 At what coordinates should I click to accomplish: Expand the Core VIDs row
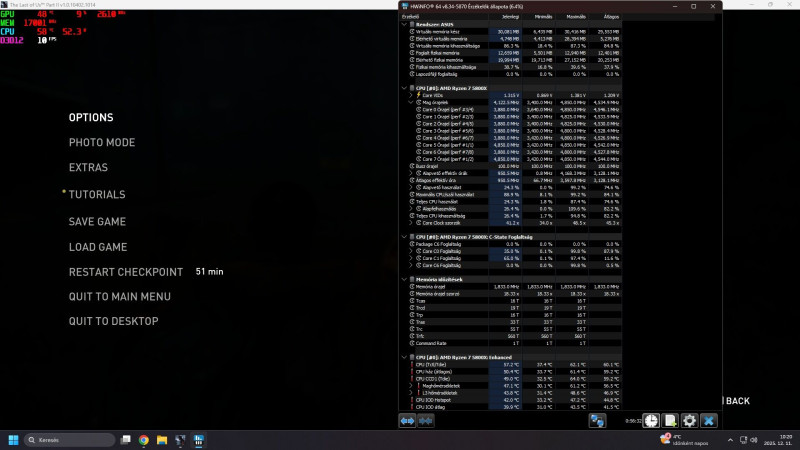(x=411, y=95)
